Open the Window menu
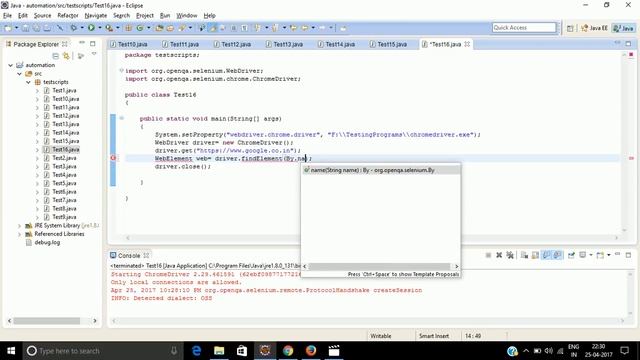 tap(187, 16)
